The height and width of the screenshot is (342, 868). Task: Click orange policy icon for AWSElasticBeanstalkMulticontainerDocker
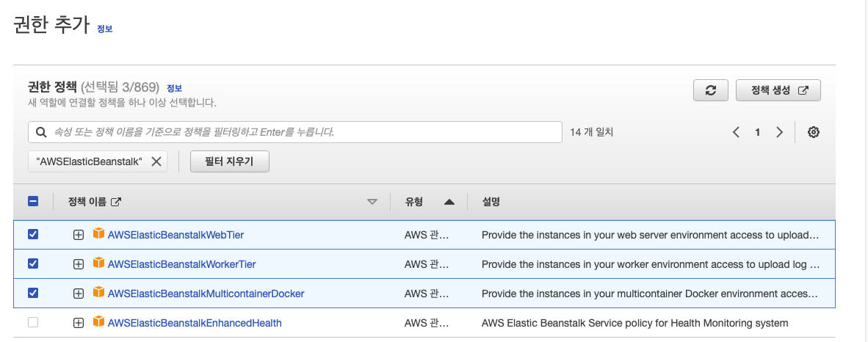click(98, 293)
